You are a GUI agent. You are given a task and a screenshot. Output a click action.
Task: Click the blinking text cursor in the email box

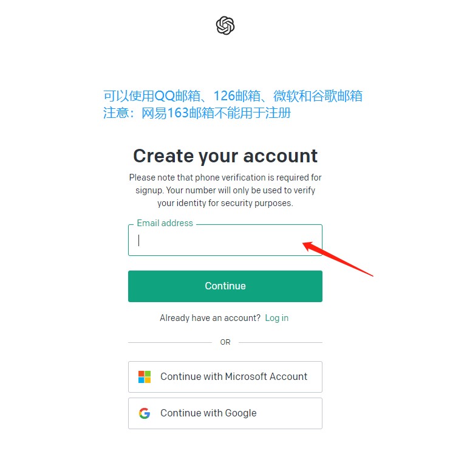[139, 240]
